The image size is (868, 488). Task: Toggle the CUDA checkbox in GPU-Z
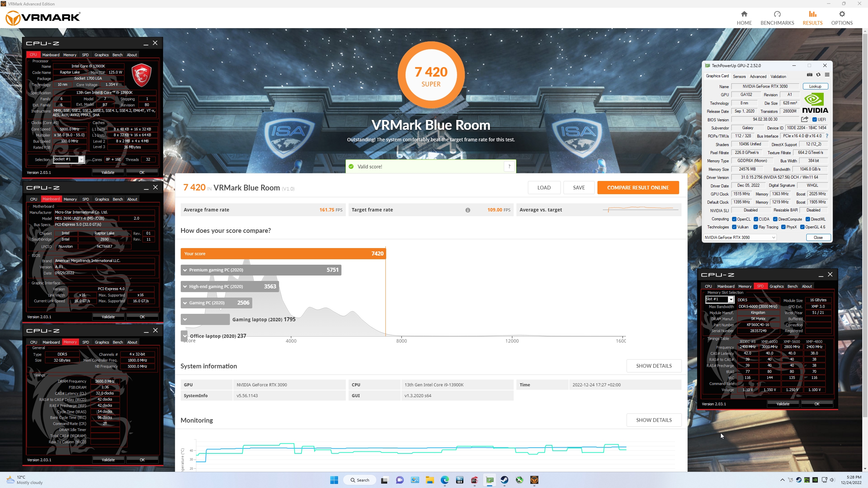tap(756, 219)
